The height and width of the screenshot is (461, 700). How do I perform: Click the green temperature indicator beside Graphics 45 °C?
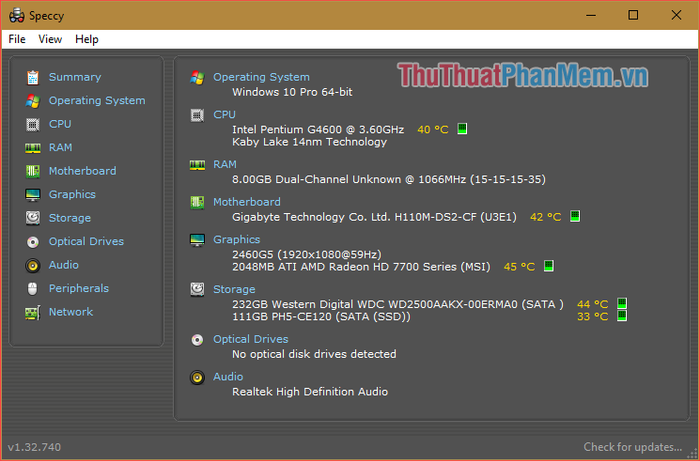[x=549, y=266]
